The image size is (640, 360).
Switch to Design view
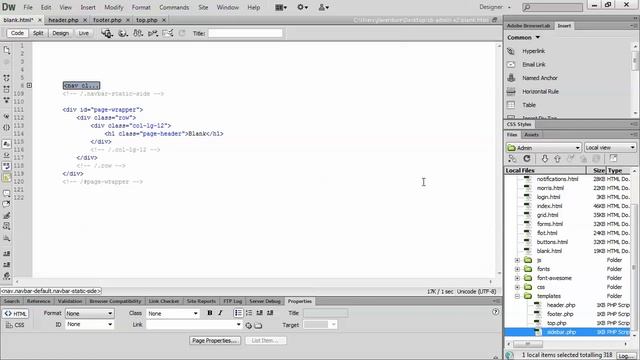pos(60,33)
